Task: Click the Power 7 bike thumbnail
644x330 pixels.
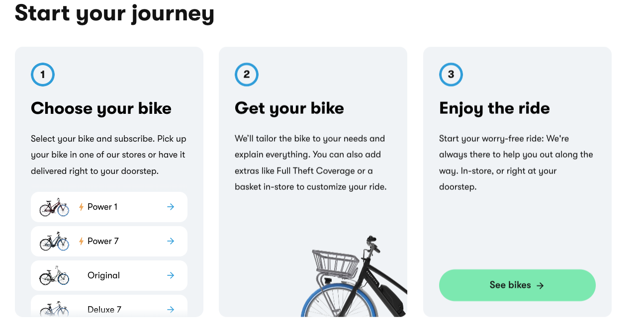Action: click(x=54, y=241)
